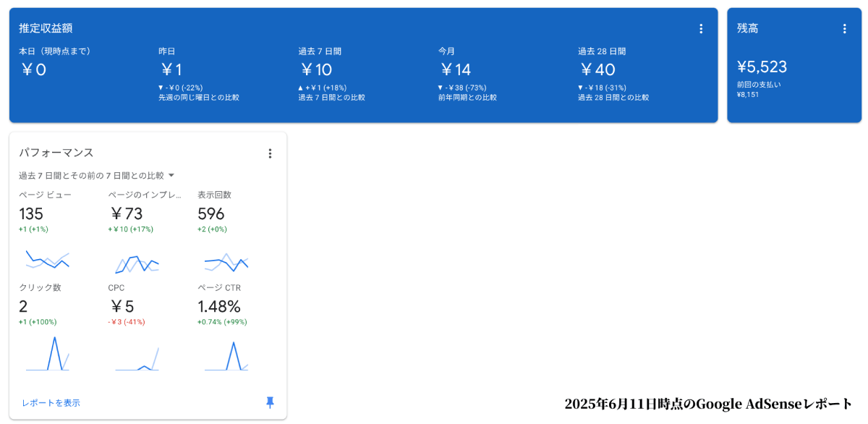Click the +1 (+1%) page view change
Viewport: 868px width, 424px height.
[33, 229]
